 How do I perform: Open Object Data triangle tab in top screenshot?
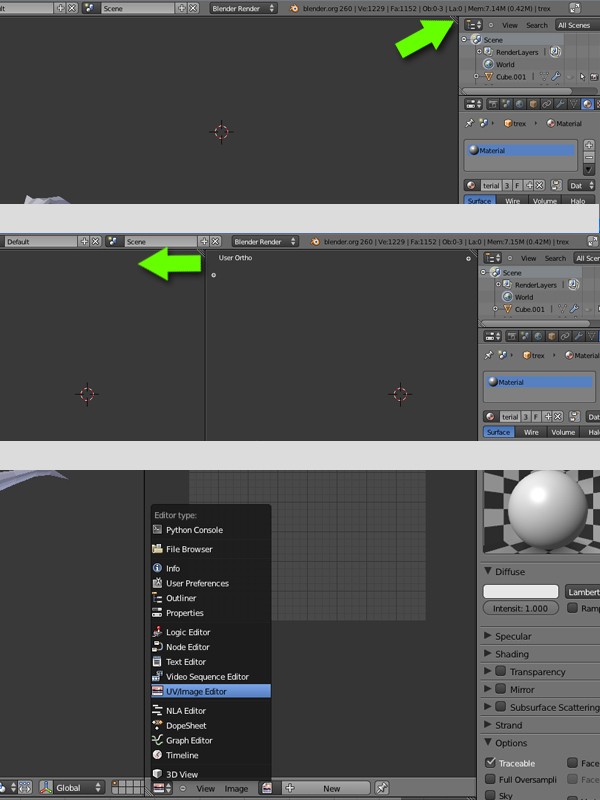click(573, 104)
